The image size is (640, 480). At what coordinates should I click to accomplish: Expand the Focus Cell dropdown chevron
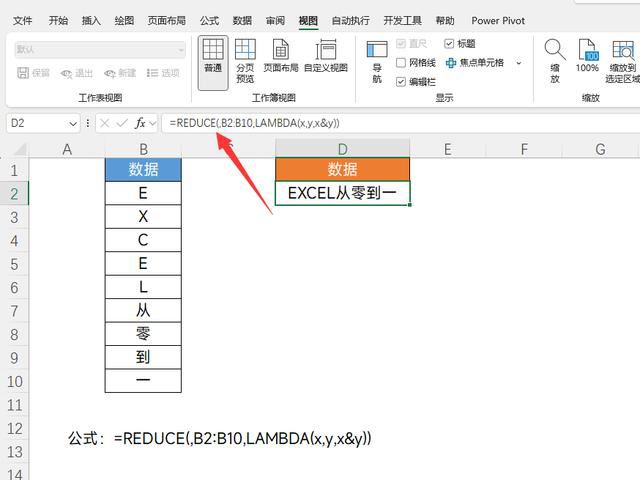(x=519, y=63)
